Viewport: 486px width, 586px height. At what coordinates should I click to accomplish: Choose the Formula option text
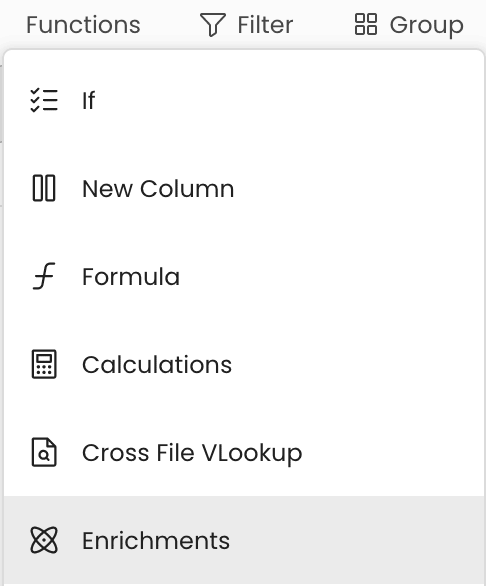[131, 277]
